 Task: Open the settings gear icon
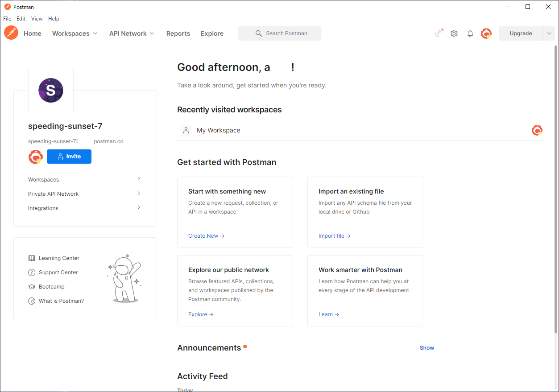454,33
